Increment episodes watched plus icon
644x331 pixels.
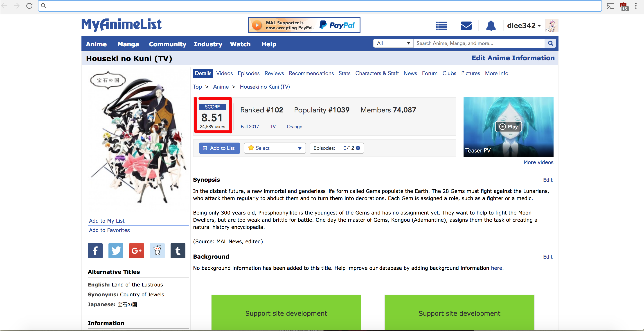click(x=358, y=148)
